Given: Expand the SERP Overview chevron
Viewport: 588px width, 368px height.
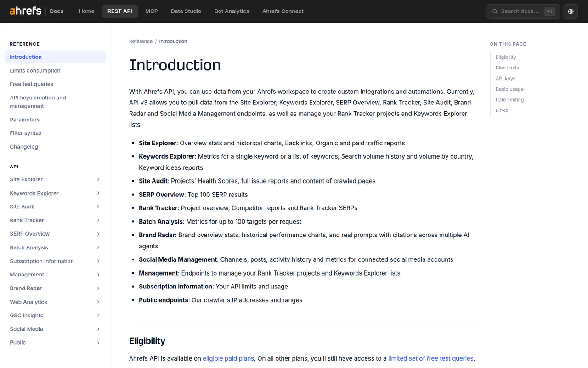Looking at the screenshot, I should [x=98, y=234].
